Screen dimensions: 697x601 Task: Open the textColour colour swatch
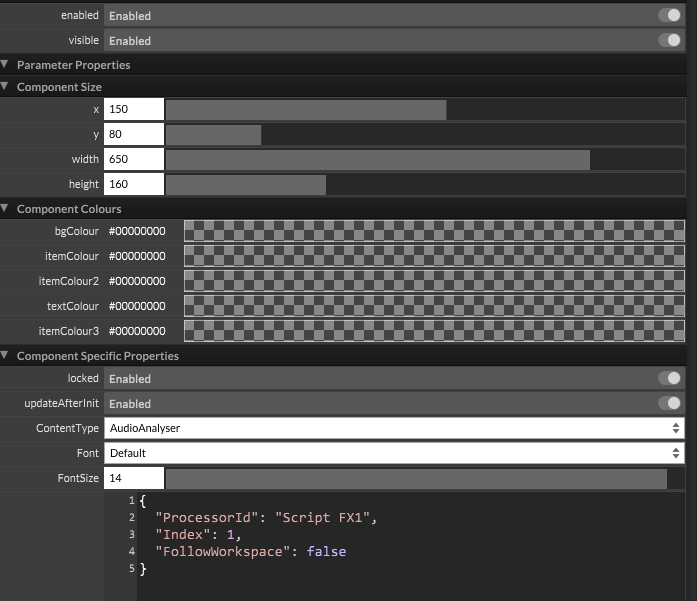pyautogui.click(x=434, y=307)
